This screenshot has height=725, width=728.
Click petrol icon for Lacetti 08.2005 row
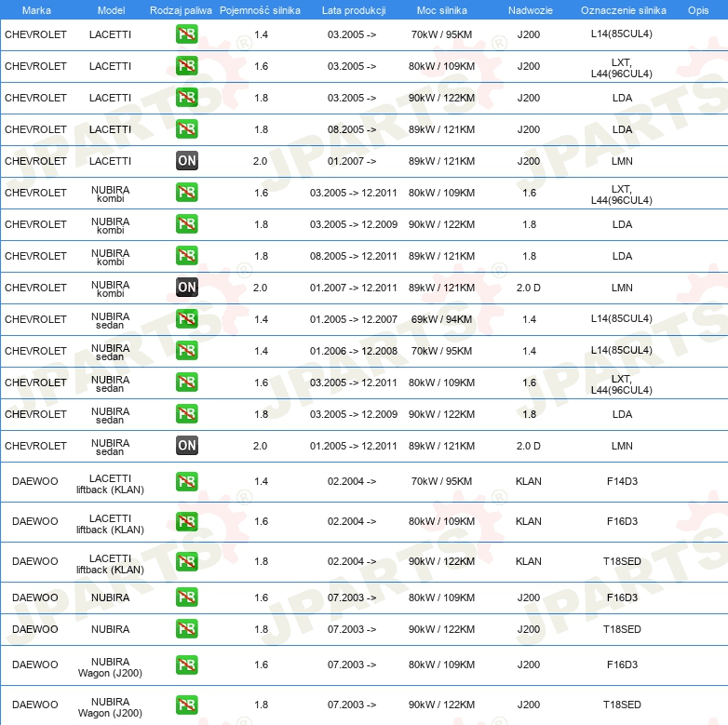click(x=186, y=129)
